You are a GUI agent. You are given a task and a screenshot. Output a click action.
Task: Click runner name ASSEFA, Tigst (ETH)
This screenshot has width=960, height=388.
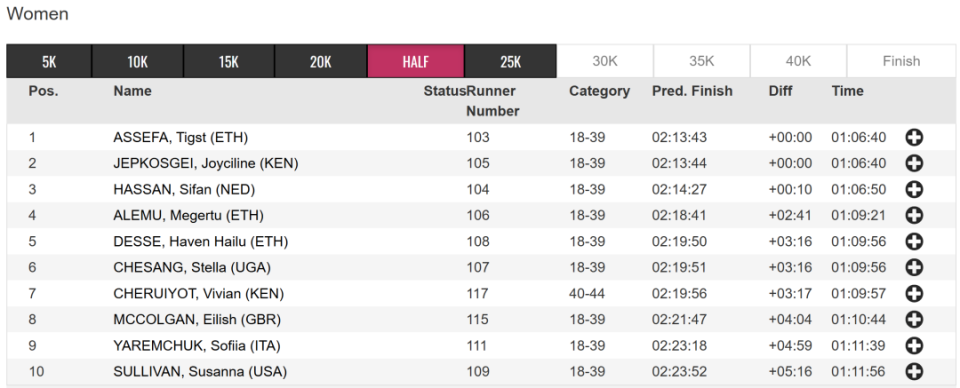pyautogui.click(x=181, y=138)
